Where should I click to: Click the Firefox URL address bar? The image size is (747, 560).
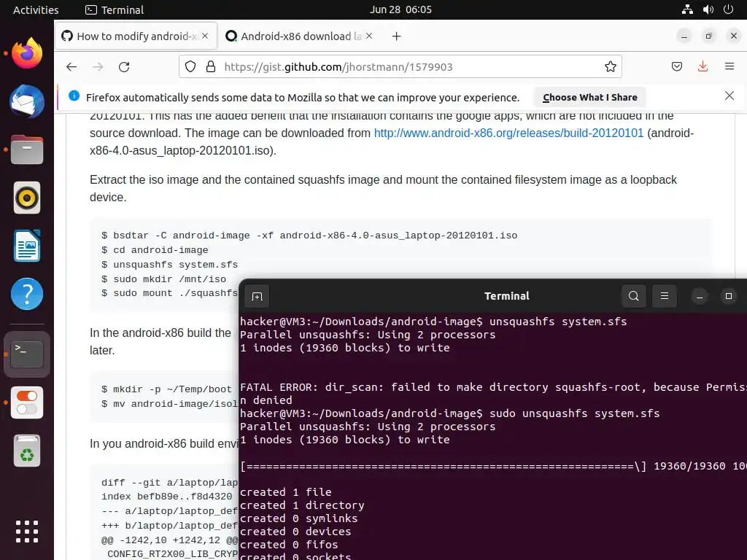[400, 66]
